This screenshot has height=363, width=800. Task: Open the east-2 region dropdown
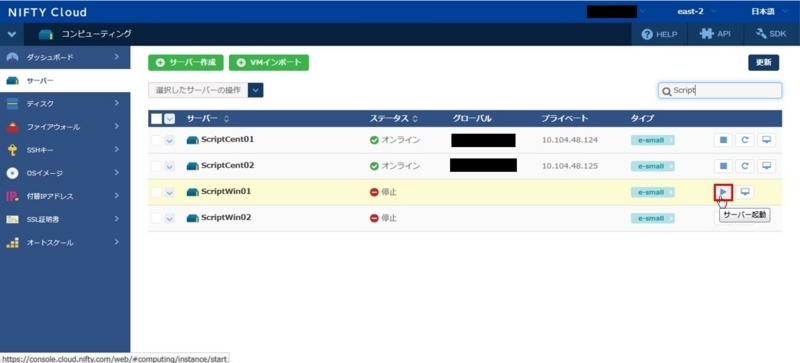pos(696,11)
